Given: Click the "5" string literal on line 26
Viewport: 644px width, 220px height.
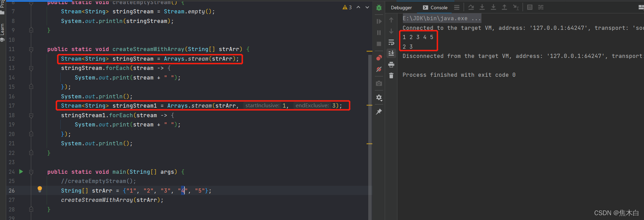Looking at the screenshot, I should point(200,191).
